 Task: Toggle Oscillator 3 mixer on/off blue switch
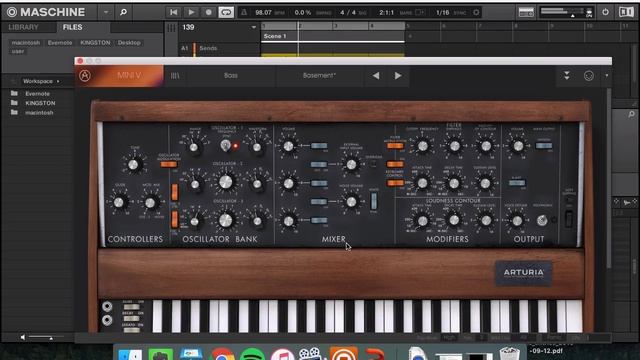(319, 220)
